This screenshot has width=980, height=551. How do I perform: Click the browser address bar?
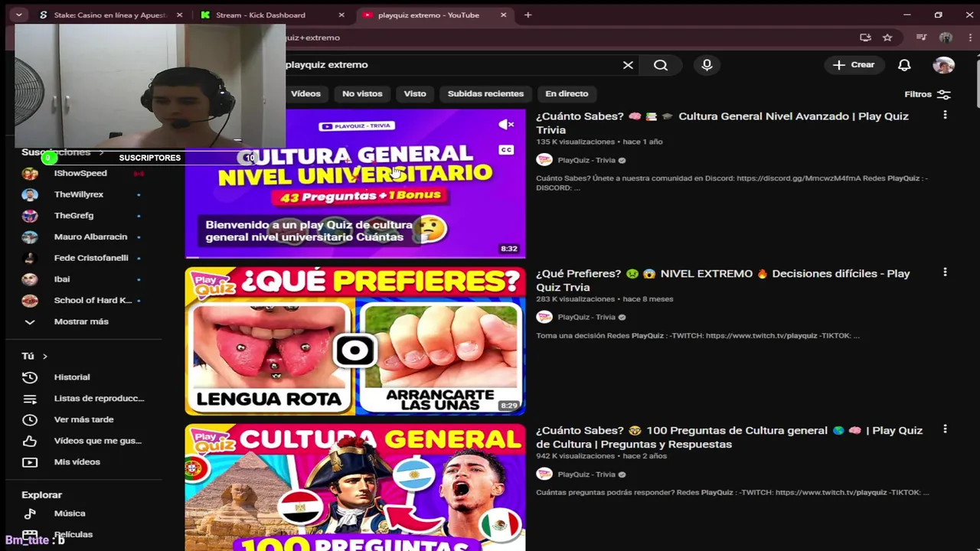[x=567, y=37]
